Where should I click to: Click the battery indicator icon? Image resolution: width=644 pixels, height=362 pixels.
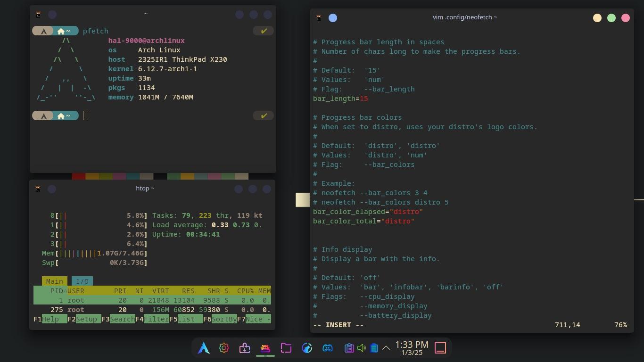click(x=374, y=348)
